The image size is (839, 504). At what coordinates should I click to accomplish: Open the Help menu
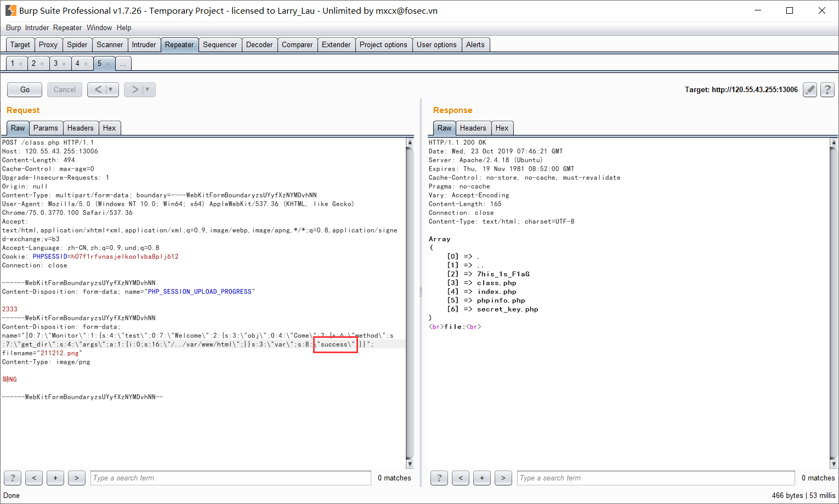point(124,27)
